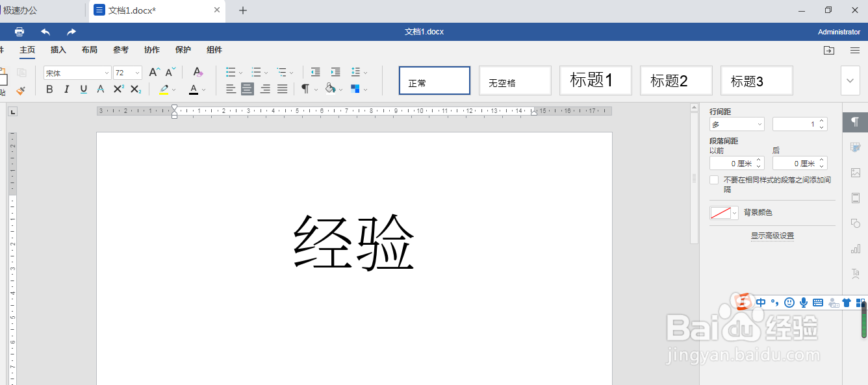
Task: Increase font size with the A-up icon
Action: [x=154, y=72]
